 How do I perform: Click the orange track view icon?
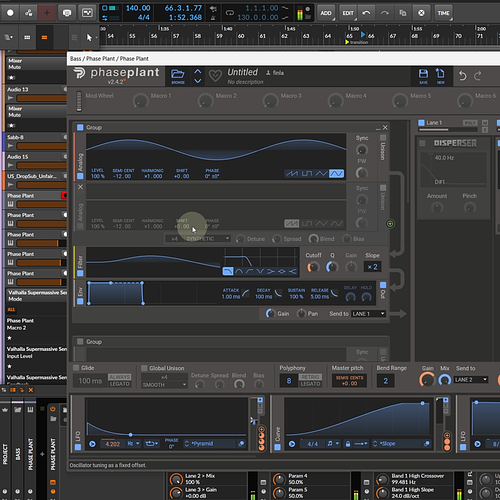pyautogui.click(x=44, y=37)
